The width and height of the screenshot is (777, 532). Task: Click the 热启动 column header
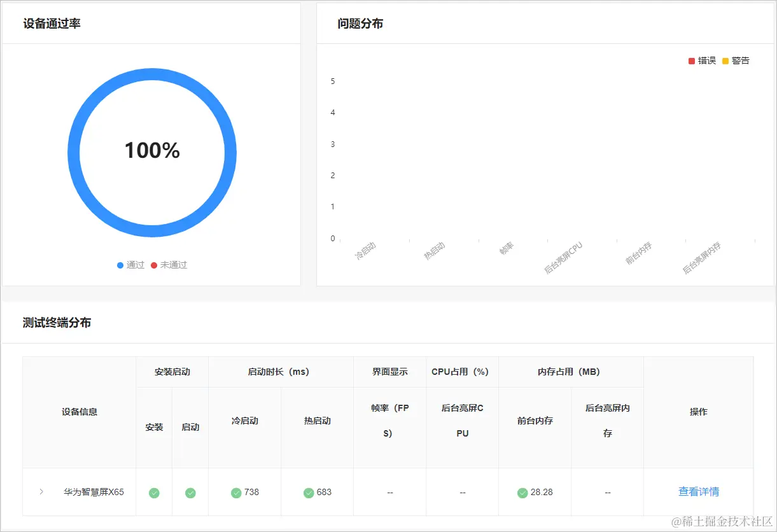coord(318,421)
